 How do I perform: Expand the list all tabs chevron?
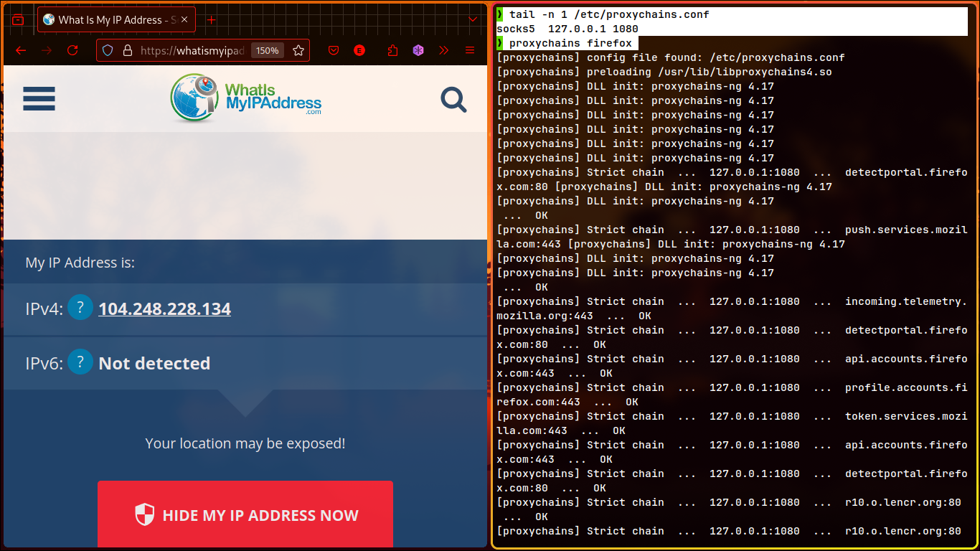coord(473,19)
